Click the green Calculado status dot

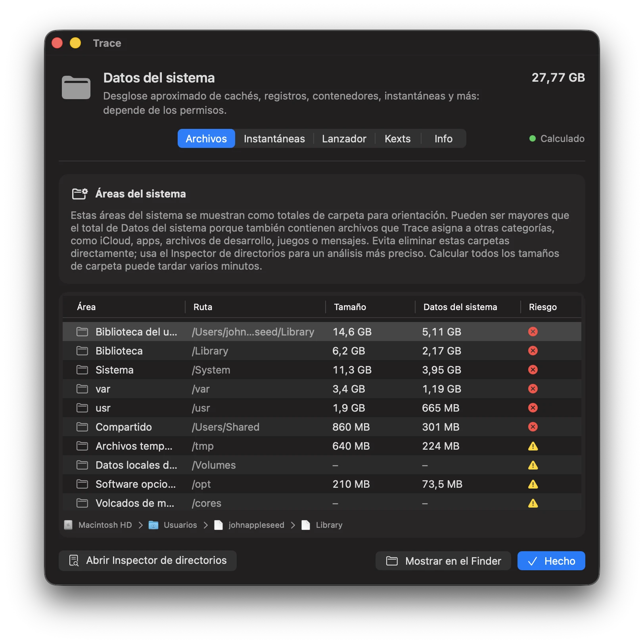click(533, 138)
